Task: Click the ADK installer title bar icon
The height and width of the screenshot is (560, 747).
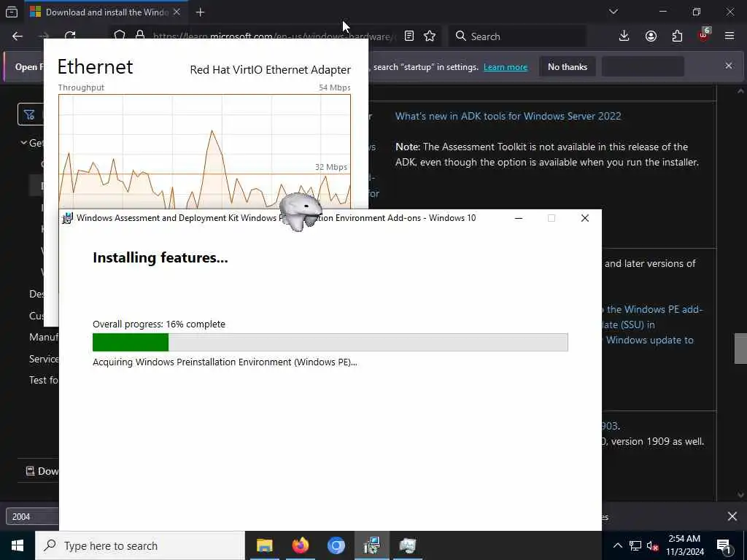Action: (68, 218)
